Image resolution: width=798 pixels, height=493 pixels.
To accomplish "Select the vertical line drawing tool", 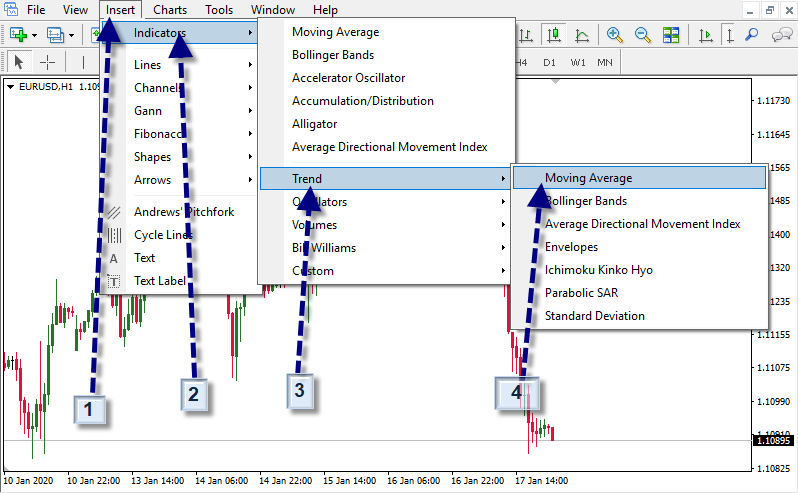I will (83, 63).
